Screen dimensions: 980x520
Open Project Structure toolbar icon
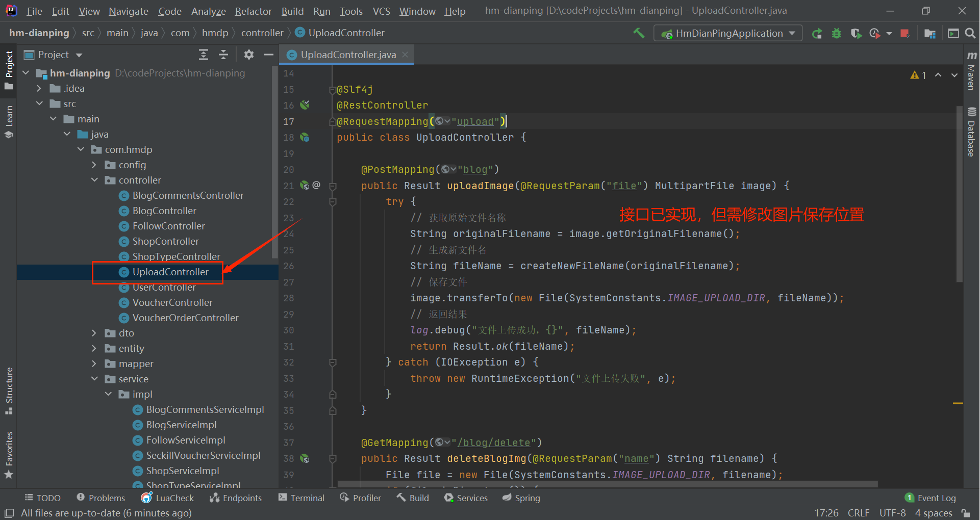pyautogui.click(x=930, y=33)
